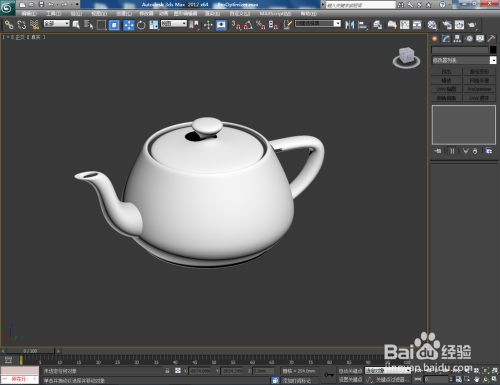Click the ProOptimizer modifier button
This screenshot has height=385, width=500.
tap(479, 89)
